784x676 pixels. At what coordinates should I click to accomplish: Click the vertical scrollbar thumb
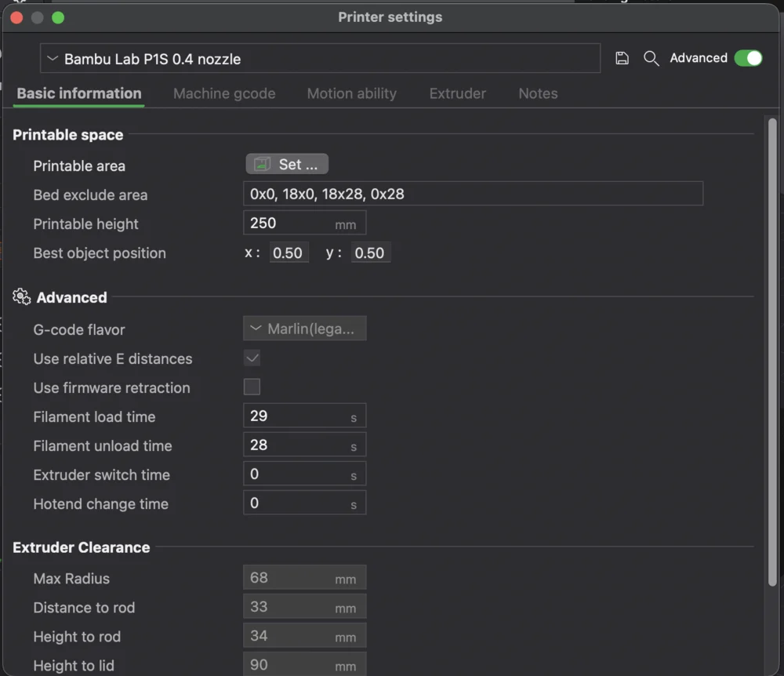click(772, 352)
